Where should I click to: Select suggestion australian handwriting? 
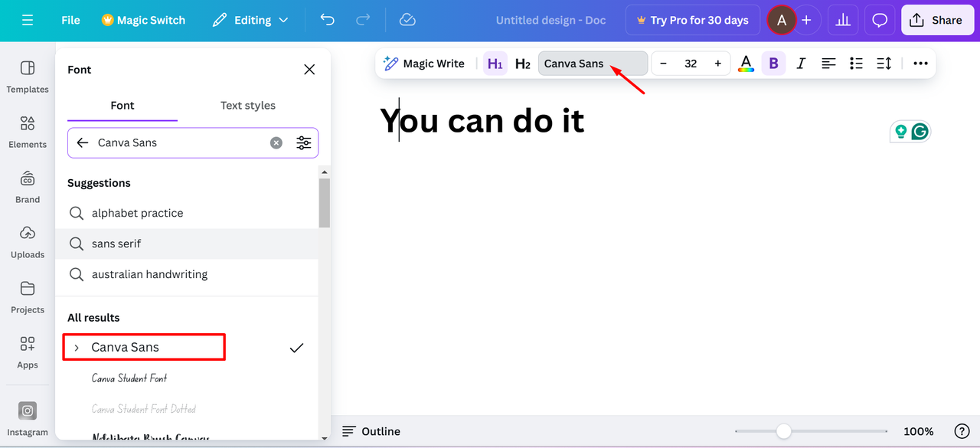click(187, 274)
